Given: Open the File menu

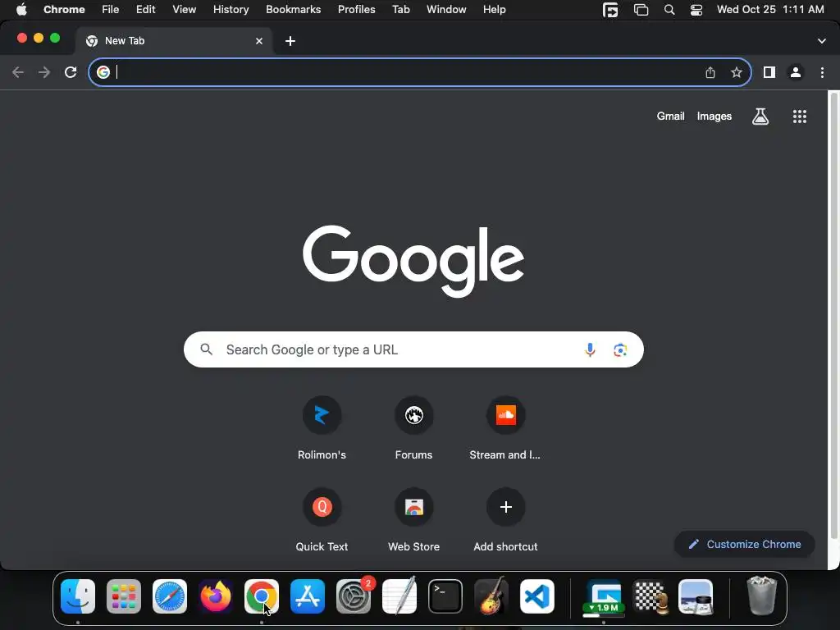Looking at the screenshot, I should 111,10.
